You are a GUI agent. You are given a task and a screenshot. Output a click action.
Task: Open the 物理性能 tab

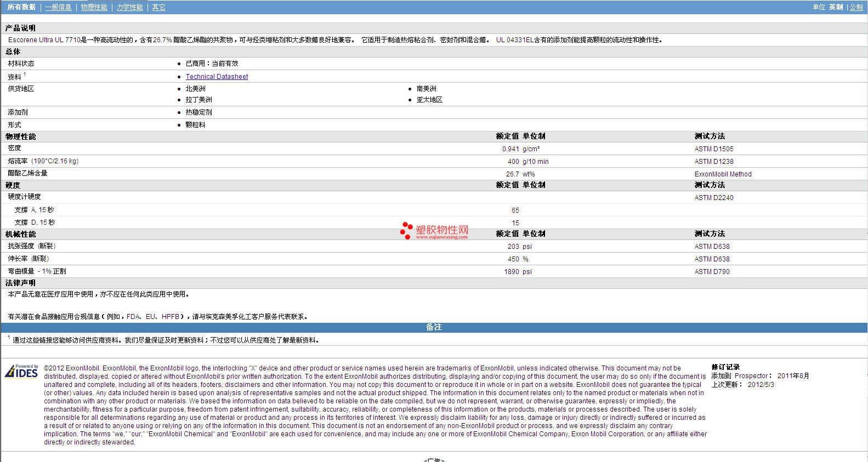[94, 7]
